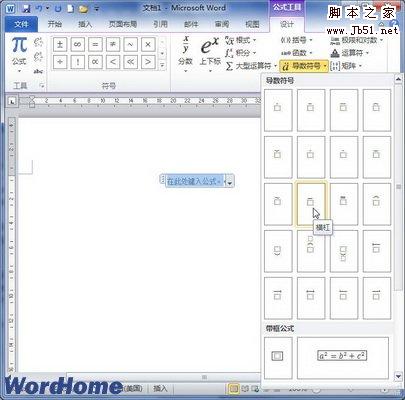Open the 矩阵 matrix dropdown
The height and width of the screenshot is (400, 405).
point(346,66)
